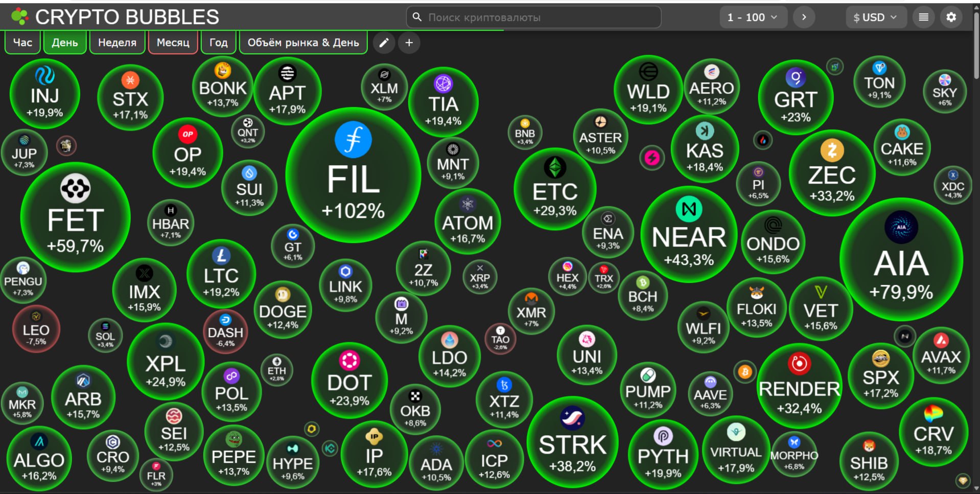Screen dimensions: 980x494
Task: Select the LTC +19,2% bubble
Action: coord(221,274)
